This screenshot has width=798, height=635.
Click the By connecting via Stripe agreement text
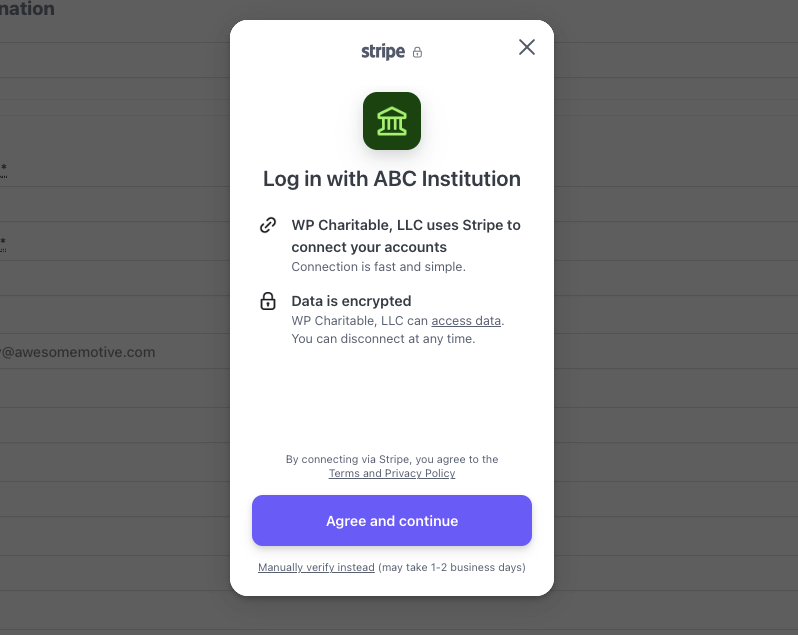(392, 459)
